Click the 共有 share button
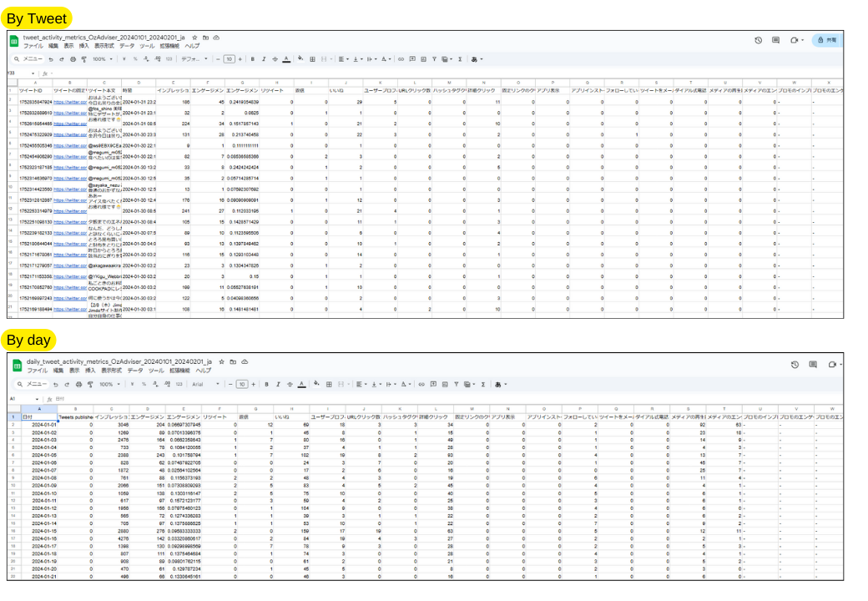 (x=826, y=40)
